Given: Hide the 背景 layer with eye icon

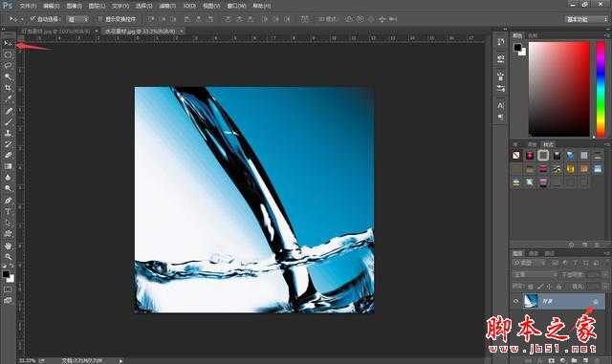Looking at the screenshot, I should coord(516,302).
